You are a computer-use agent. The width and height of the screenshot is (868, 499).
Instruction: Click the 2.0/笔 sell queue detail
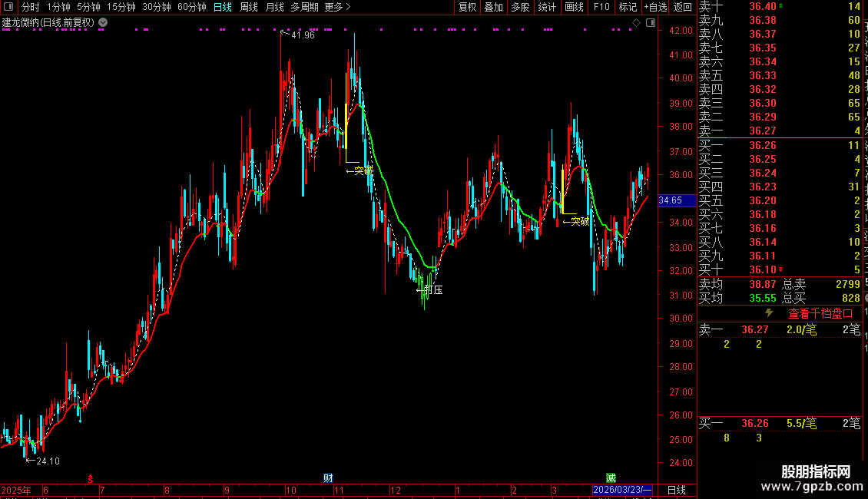[802, 329]
